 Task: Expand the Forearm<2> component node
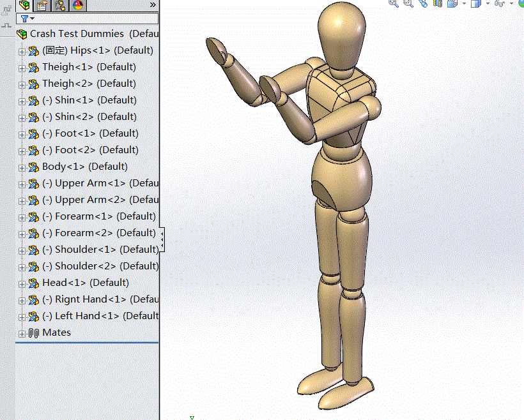pos(22,234)
